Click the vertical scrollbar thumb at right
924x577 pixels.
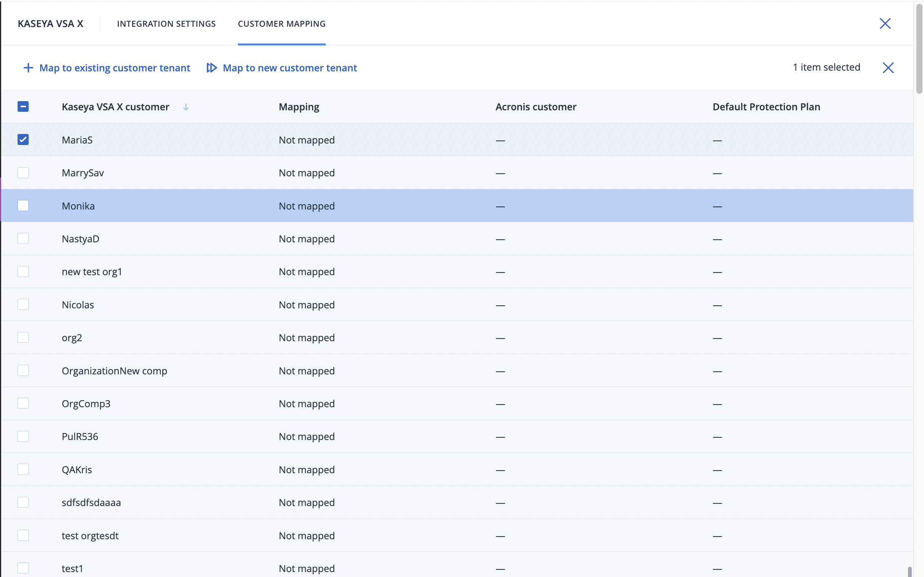pos(919,48)
